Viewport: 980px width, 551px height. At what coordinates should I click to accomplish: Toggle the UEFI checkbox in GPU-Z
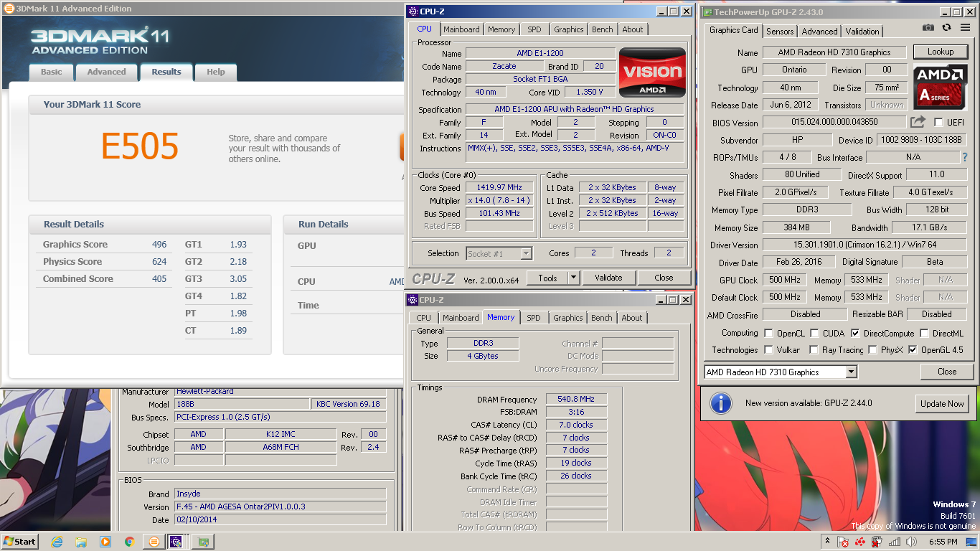[938, 123]
